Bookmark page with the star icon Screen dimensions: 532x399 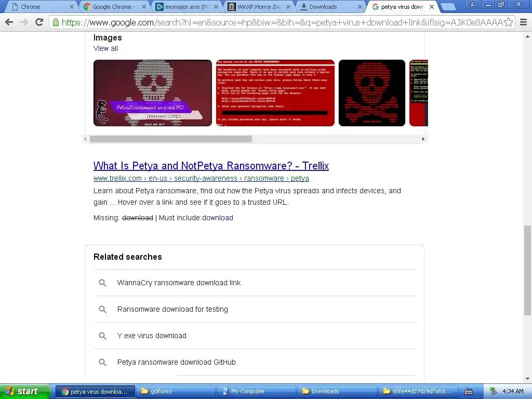click(x=508, y=22)
